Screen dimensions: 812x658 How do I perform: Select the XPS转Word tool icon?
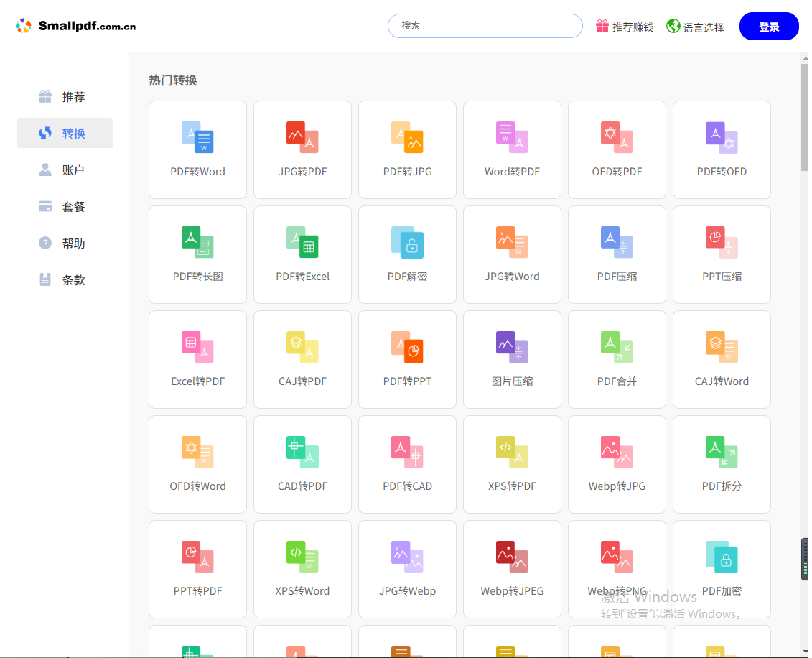302,557
